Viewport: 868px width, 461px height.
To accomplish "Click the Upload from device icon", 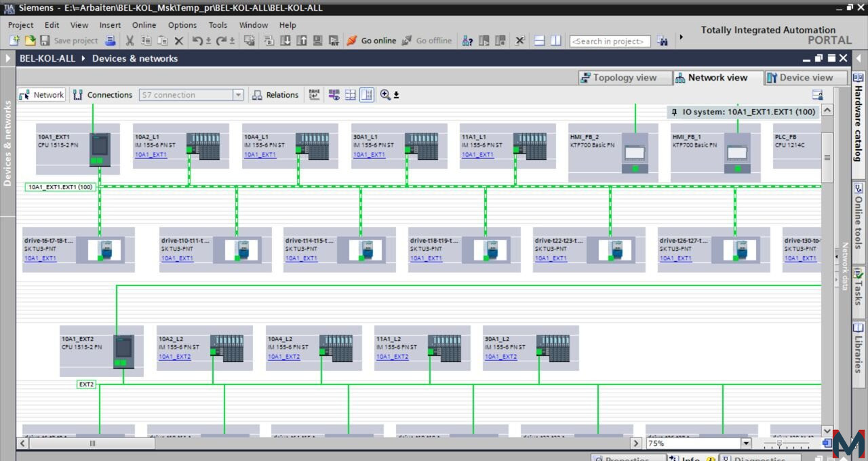I will [x=302, y=41].
